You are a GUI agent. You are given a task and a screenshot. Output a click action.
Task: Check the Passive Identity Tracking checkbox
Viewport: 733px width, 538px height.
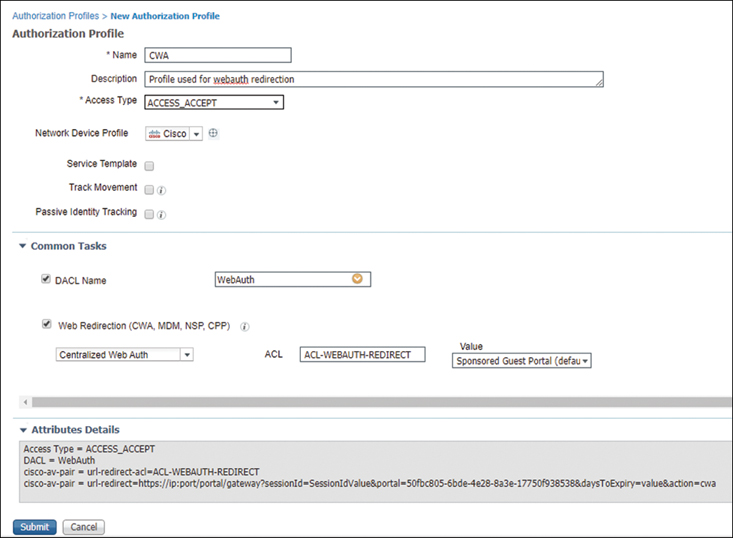coord(149,214)
